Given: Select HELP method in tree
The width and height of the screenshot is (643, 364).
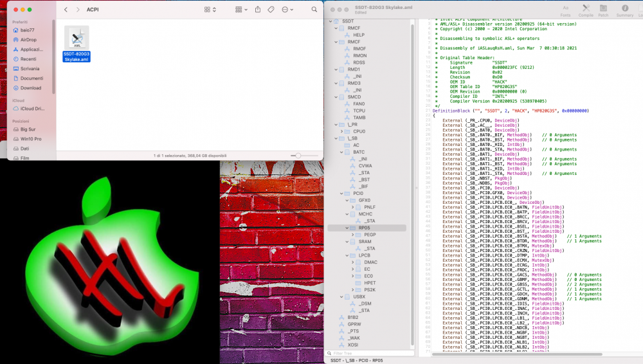Looking at the screenshot, I should pyautogui.click(x=359, y=35).
